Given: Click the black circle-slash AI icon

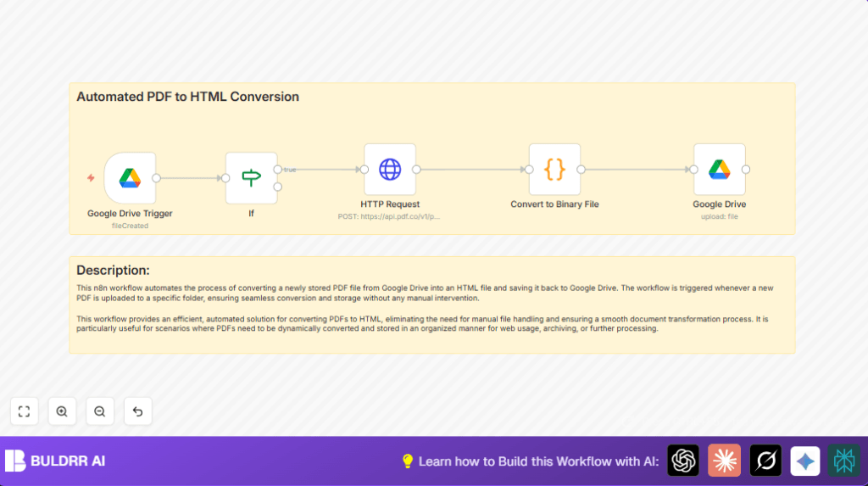Looking at the screenshot, I should [x=765, y=461].
